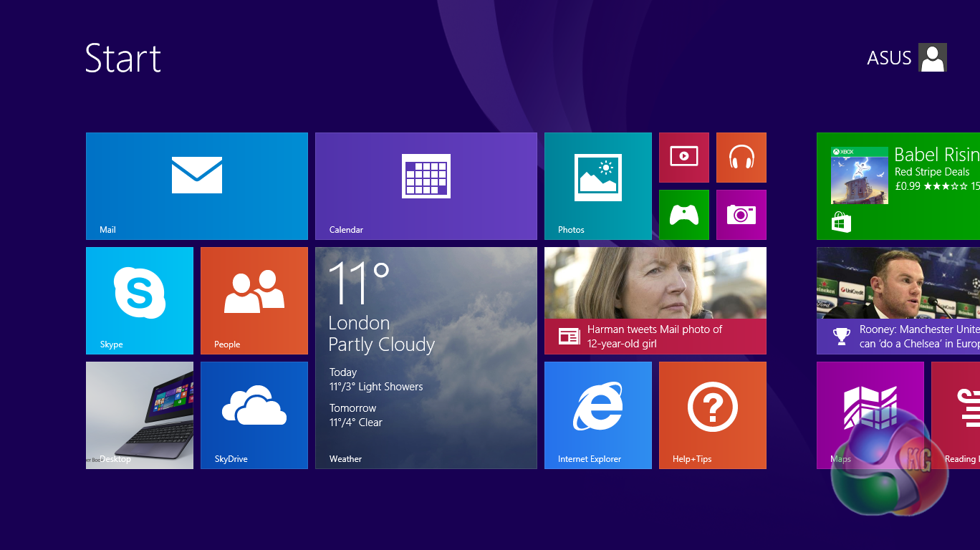The image size is (980, 550).
Task: Switch to the Desktop tile
Action: (140, 415)
